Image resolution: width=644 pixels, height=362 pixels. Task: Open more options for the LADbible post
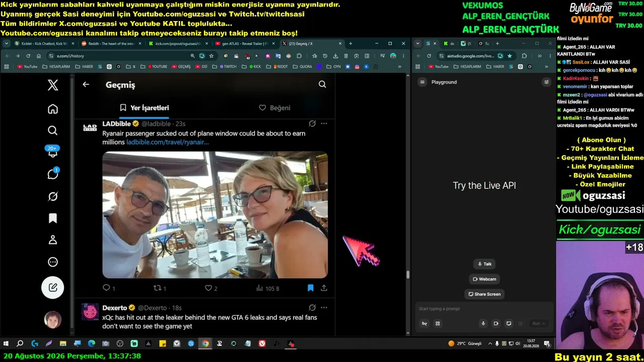point(324,124)
